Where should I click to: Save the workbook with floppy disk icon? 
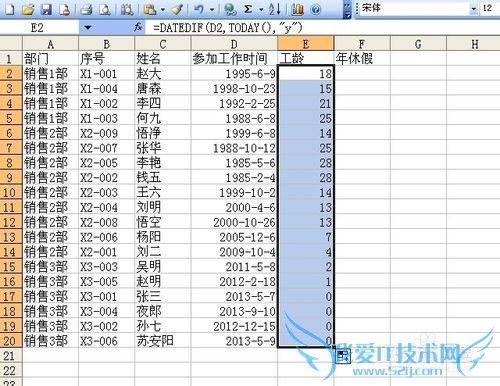46,9
